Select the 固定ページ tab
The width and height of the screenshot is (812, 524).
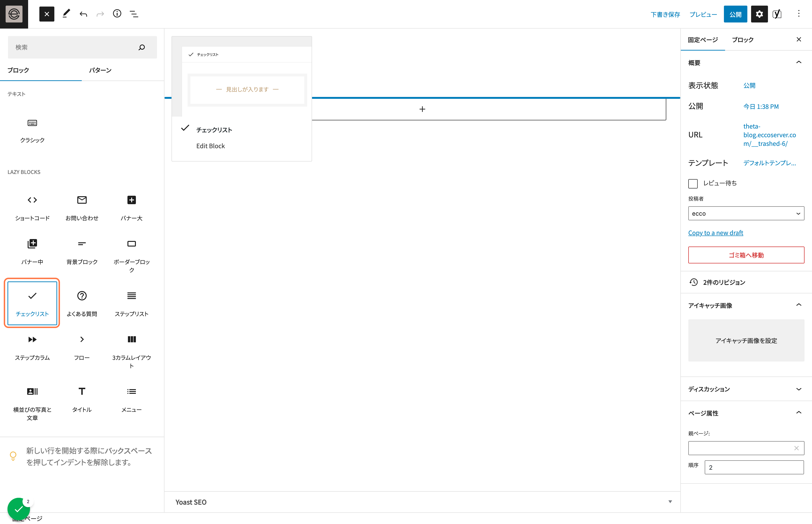coord(703,40)
